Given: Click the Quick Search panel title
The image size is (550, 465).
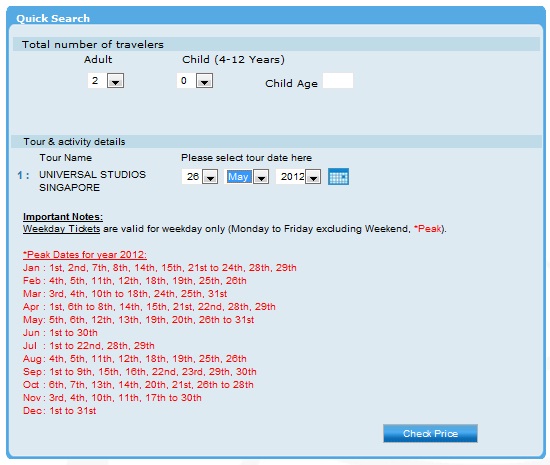Looking at the screenshot, I should [x=53, y=18].
